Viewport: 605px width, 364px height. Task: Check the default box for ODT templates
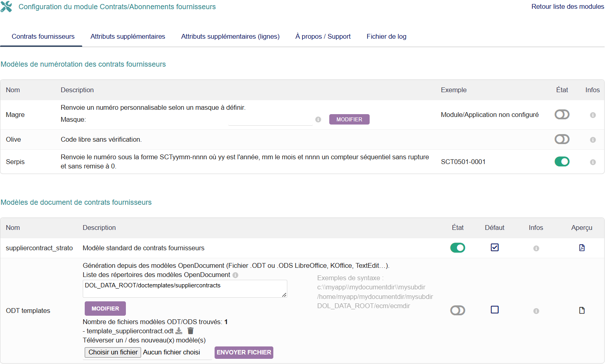pyautogui.click(x=494, y=310)
